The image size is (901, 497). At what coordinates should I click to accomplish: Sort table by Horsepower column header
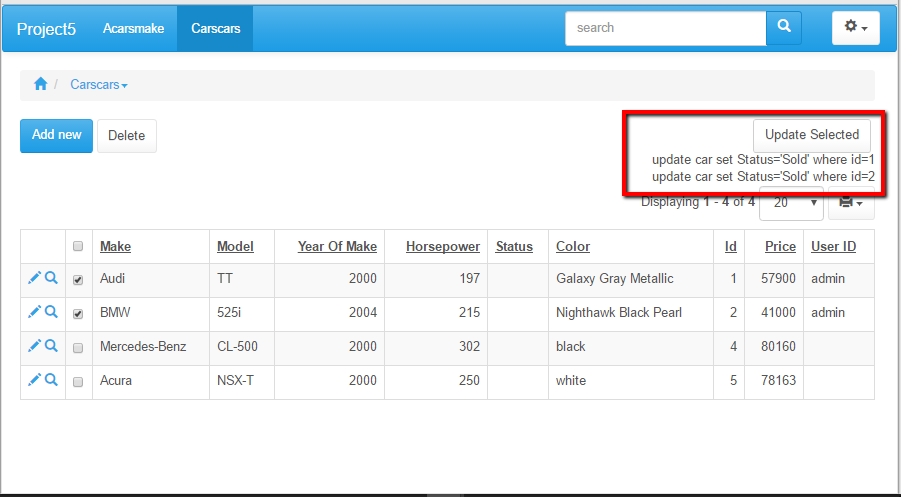pyautogui.click(x=442, y=247)
